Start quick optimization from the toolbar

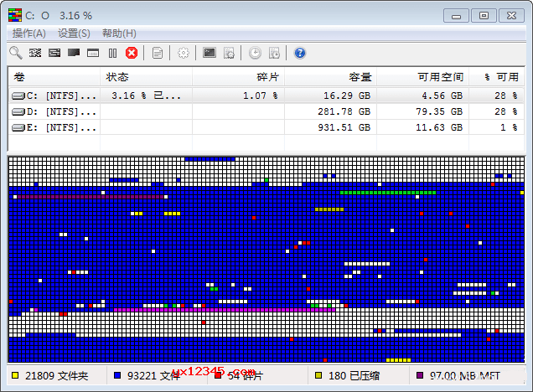[54, 53]
